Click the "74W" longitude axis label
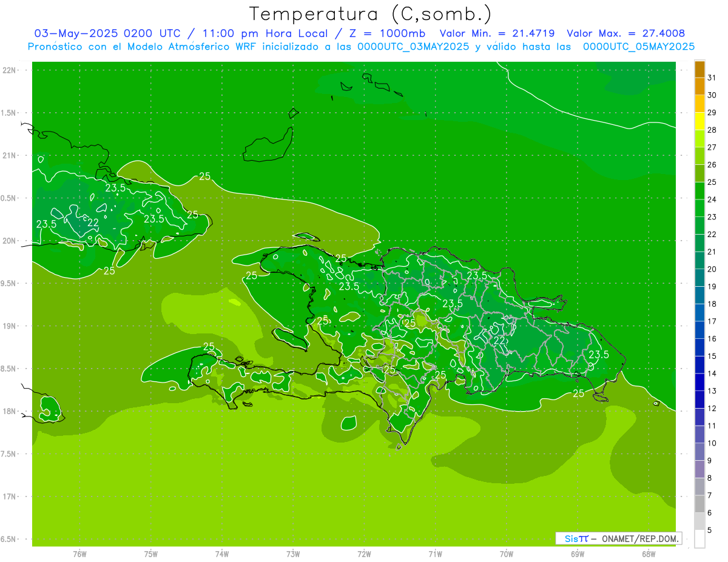 222,554
